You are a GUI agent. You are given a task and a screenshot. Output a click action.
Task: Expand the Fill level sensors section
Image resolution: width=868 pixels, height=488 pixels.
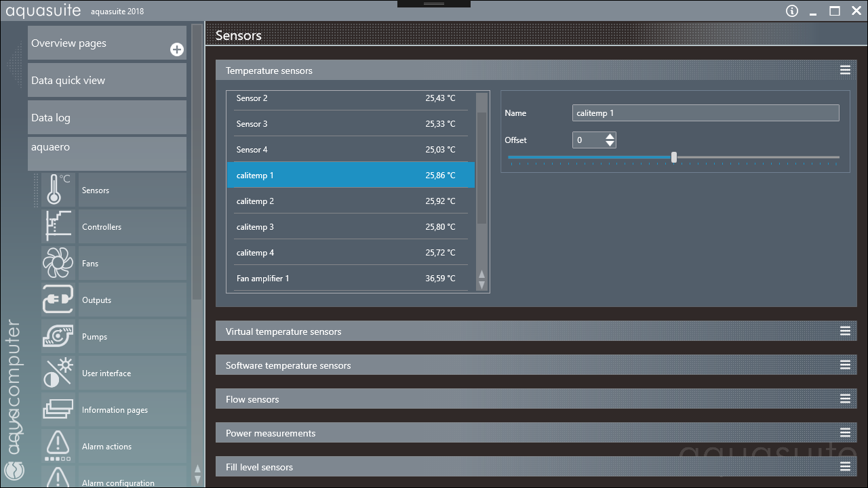point(536,466)
